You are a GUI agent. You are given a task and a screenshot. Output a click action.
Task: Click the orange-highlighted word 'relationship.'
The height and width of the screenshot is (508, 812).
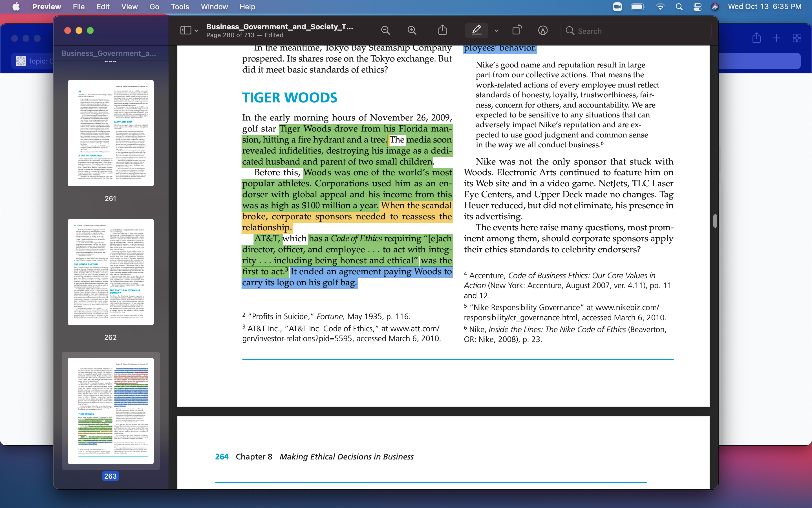267,227
